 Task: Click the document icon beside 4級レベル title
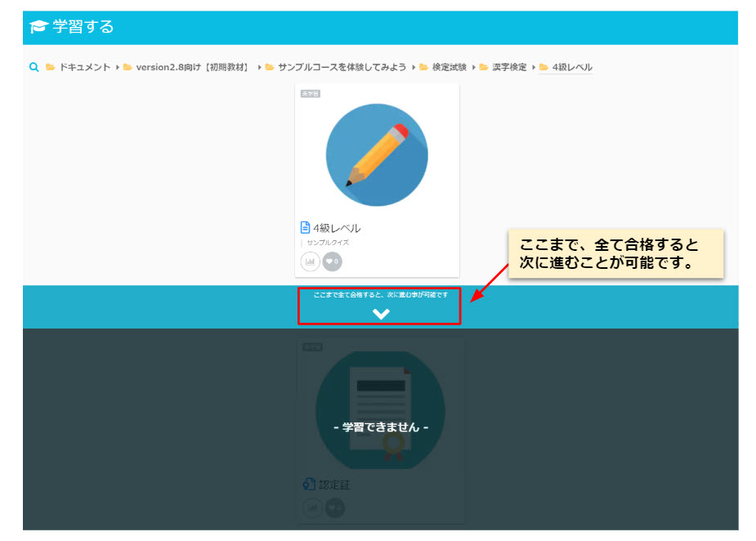306,228
